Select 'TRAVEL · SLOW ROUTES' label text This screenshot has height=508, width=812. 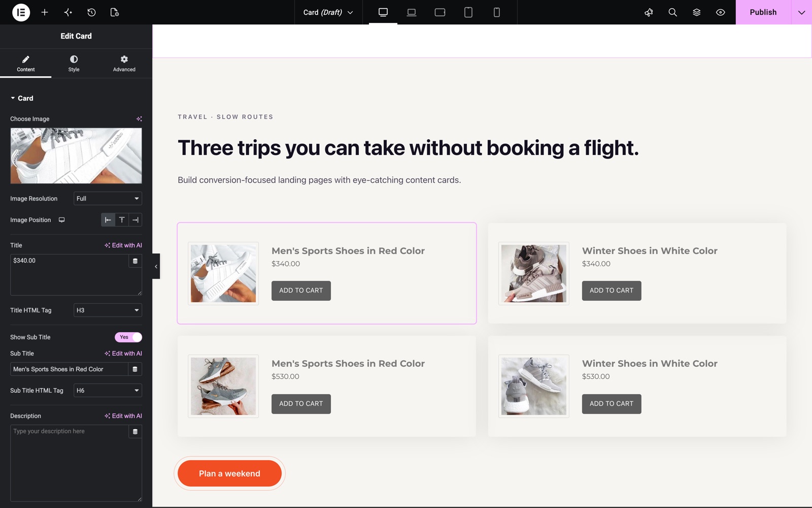(225, 117)
